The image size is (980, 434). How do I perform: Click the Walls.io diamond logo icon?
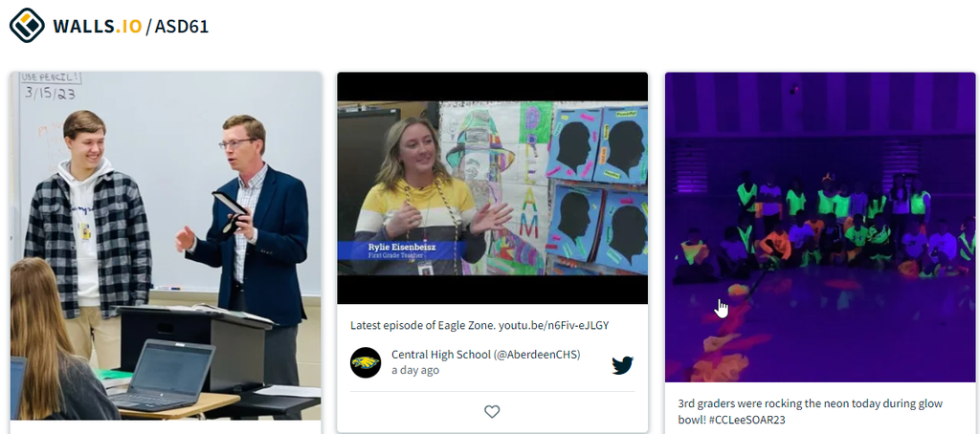pyautogui.click(x=27, y=26)
